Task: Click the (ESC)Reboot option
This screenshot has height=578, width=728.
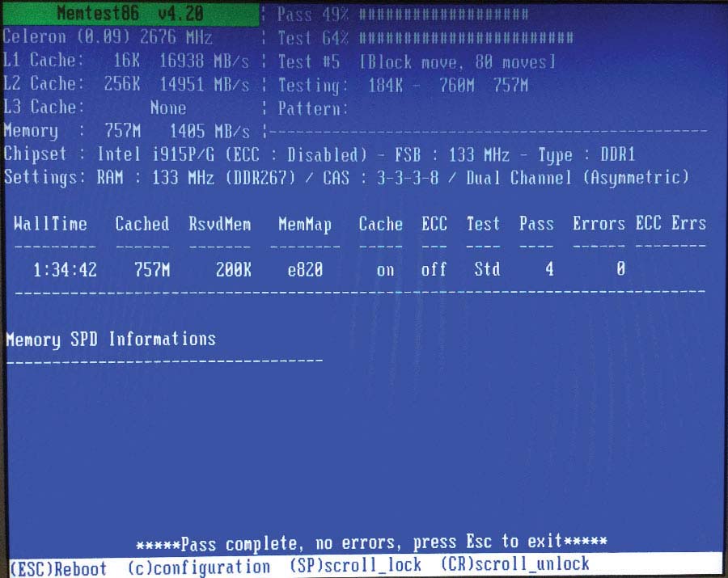Action: click(x=58, y=567)
